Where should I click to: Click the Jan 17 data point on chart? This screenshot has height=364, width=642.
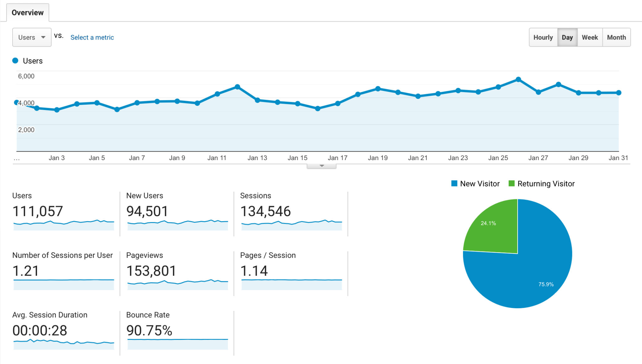(x=338, y=103)
